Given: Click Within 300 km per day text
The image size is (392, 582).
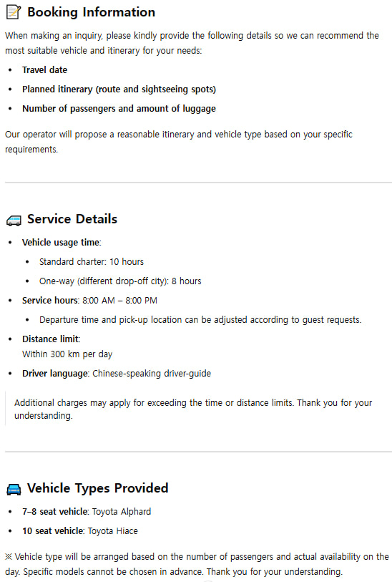Looking at the screenshot, I should pyautogui.click(x=67, y=354).
